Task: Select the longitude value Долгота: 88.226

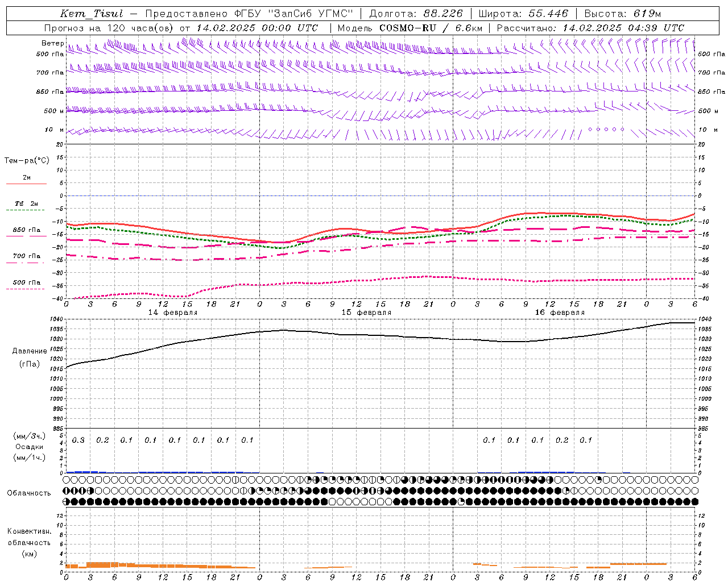Action: [x=416, y=14]
